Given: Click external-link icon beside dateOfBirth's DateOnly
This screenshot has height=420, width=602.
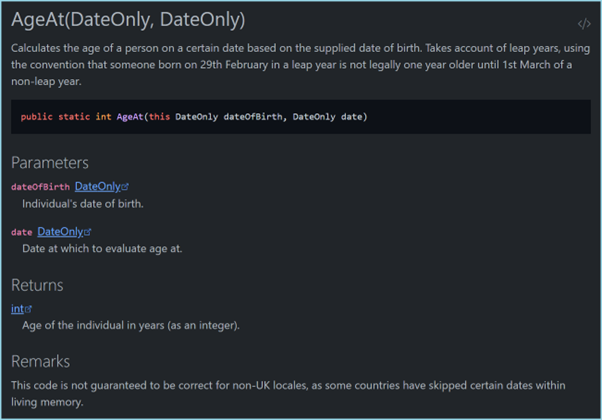Looking at the screenshot, I should pos(126,187).
